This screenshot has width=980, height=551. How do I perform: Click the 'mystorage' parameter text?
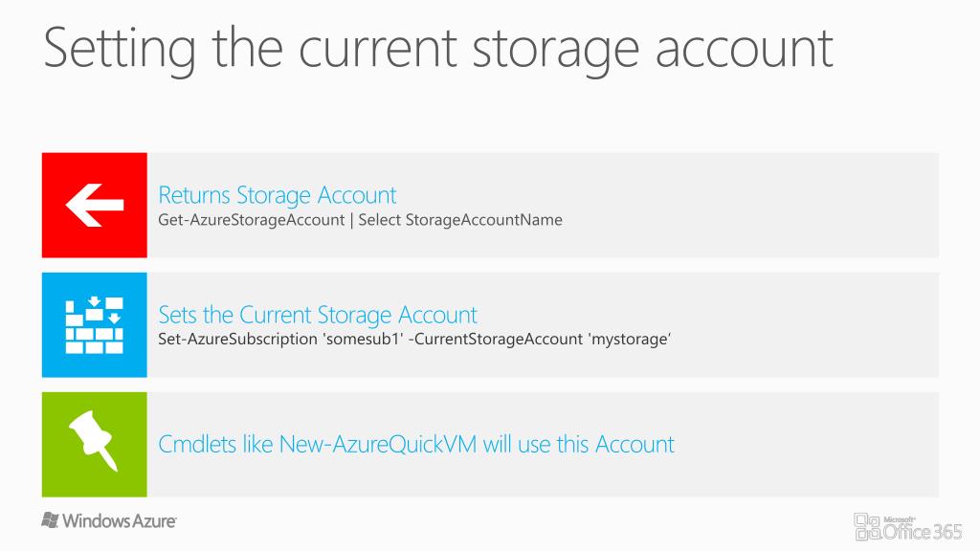631,340
